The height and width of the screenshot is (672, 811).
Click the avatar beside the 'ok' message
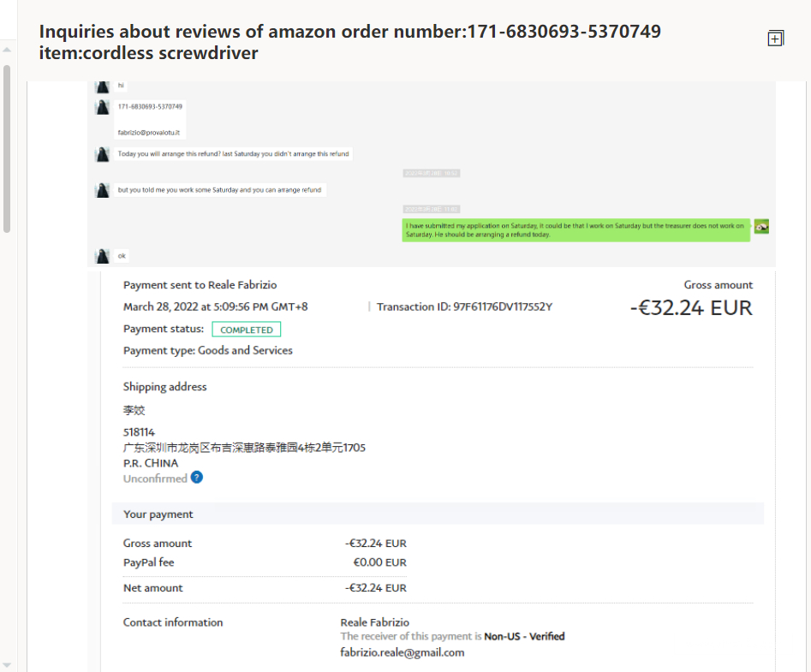point(103,256)
